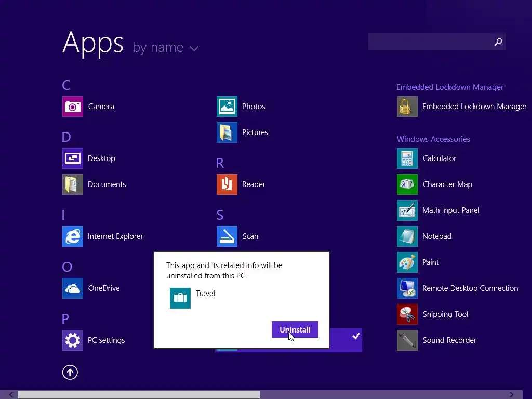Click the Travel suitcase icon in dialog
This screenshot has width=532, height=399.
180,298
